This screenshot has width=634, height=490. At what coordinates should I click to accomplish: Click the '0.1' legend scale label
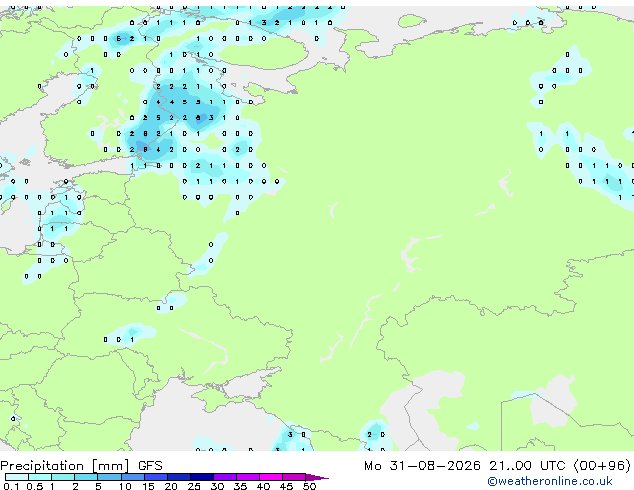coord(11,486)
